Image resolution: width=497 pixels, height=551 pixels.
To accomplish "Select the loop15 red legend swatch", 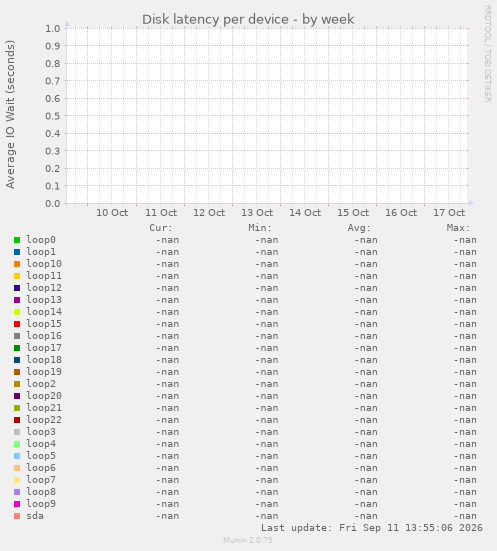I will (17, 324).
